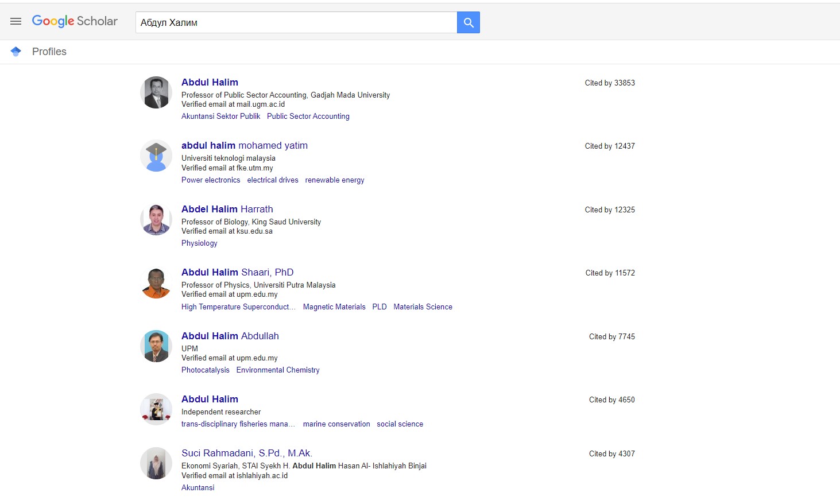This screenshot has height=504, width=840.
Task: Open Suci Rahmadani profile photo
Action: 156,463
